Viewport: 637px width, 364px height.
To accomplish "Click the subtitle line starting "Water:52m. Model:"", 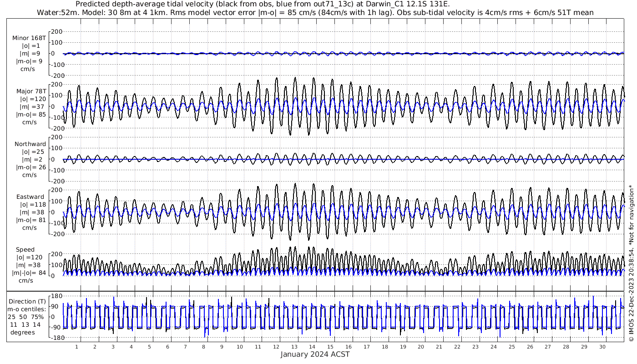I will click(315, 12).
